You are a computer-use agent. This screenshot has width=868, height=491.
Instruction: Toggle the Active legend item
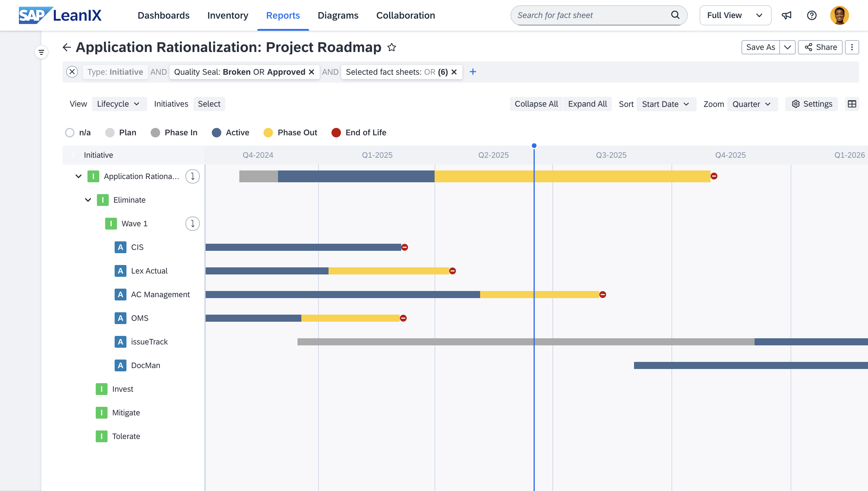(x=231, y=133)
